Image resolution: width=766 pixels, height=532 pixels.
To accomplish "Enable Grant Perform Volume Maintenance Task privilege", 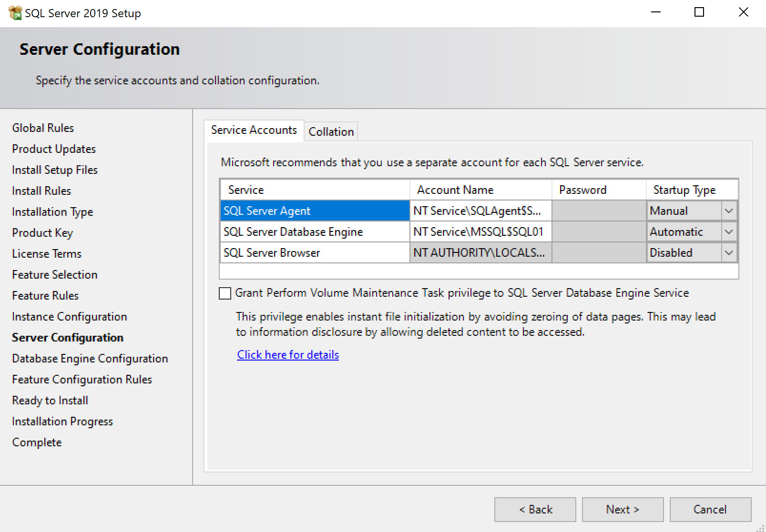I will click(x=224, y=293).
